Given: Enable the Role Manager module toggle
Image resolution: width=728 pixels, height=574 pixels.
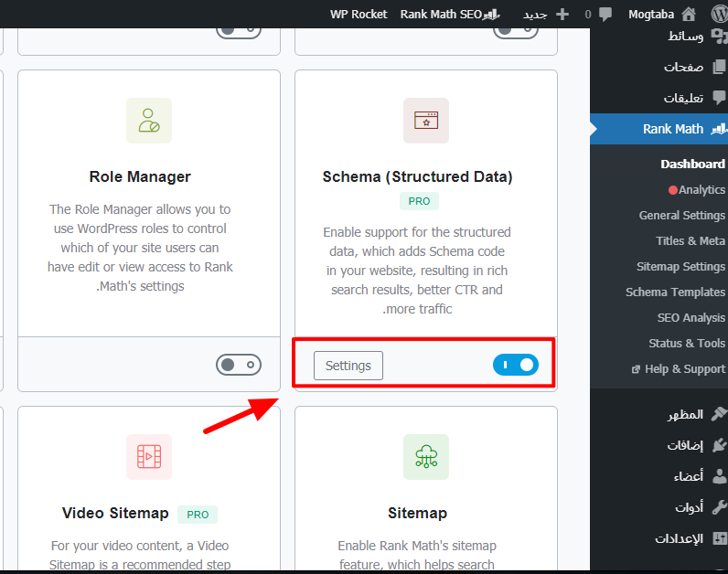Looking at the screenshot, I should coord(239,365).
